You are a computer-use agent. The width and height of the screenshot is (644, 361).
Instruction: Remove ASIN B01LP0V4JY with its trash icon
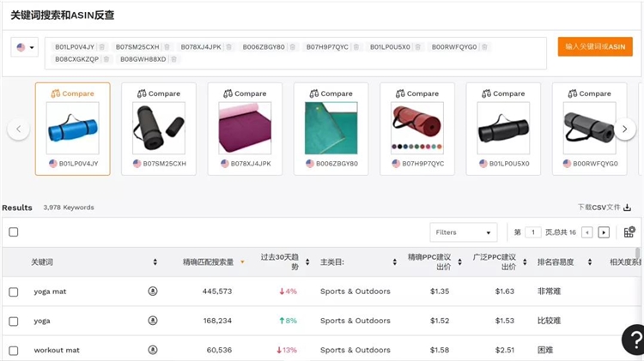[102, 47]
